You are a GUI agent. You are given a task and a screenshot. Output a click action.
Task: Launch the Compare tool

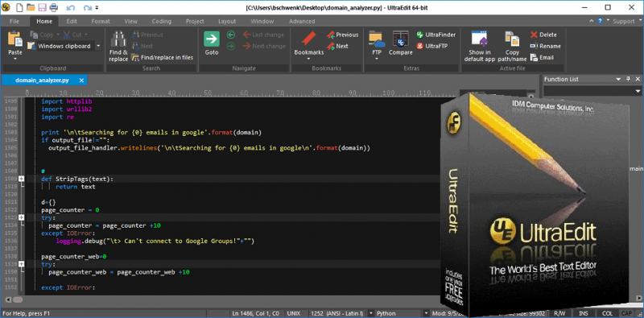coord(400,43)
